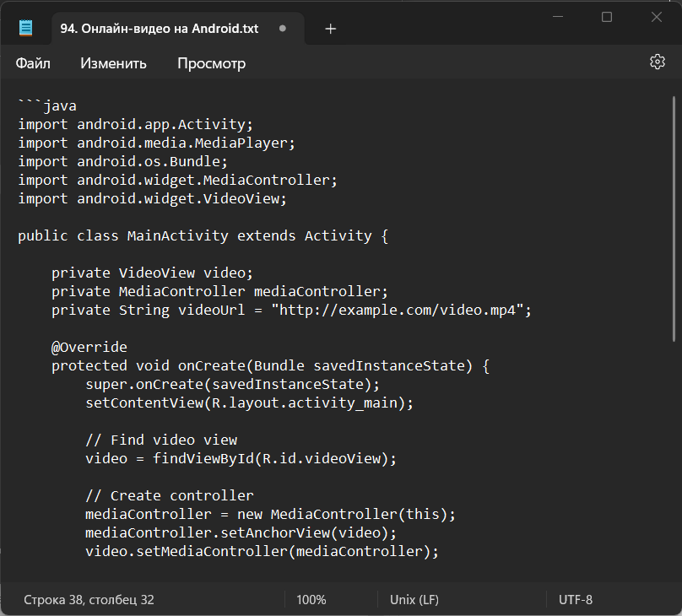Click the UTF-8 encoding indicator
682x616 pixels.
[576, 600]
